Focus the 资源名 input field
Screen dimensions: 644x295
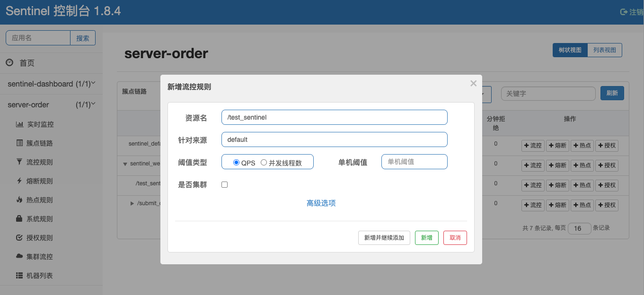pyautogui.click(x=335, y=117)
